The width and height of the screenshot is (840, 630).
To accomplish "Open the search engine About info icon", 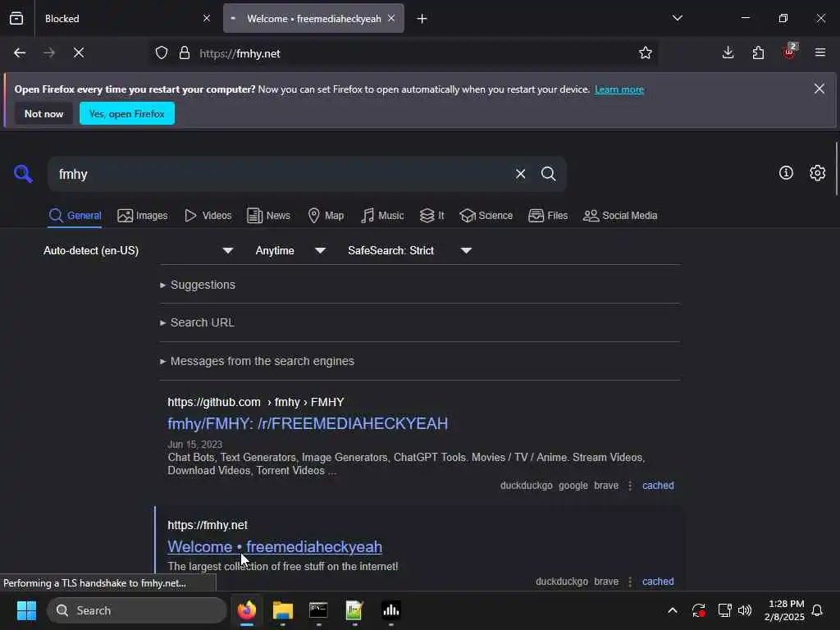I will pyautogui.click(x=786, y=172).
